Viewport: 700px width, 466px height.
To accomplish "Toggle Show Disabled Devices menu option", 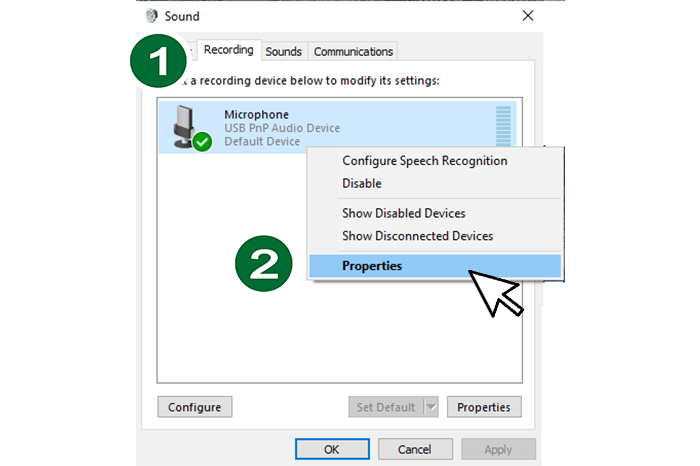I will pyautogui.click(x=403, y=213).
